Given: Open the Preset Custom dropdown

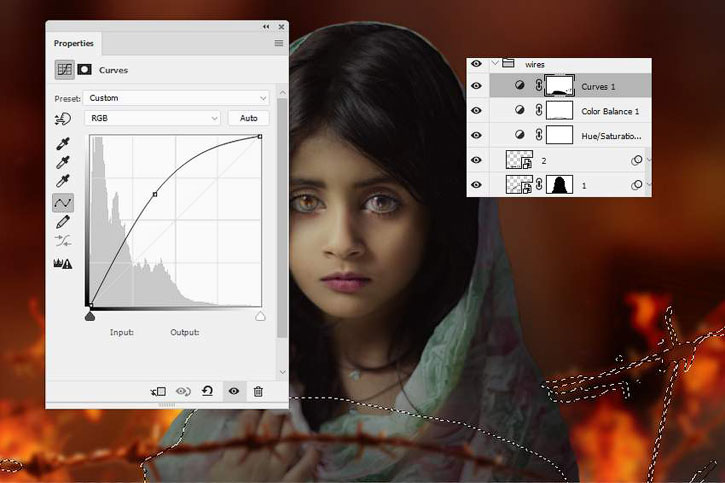Looking at the screenshot, I should [x=176, y=98].
